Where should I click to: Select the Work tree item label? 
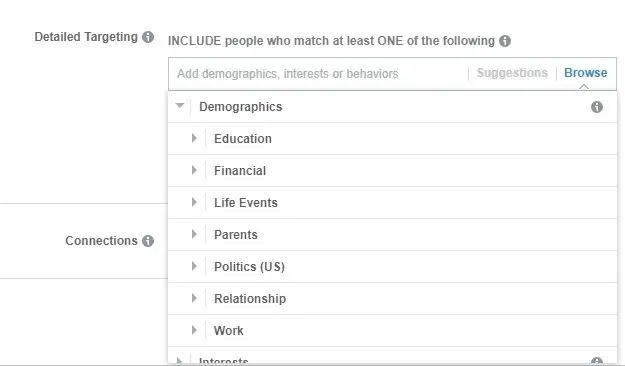tap(228, 331)
